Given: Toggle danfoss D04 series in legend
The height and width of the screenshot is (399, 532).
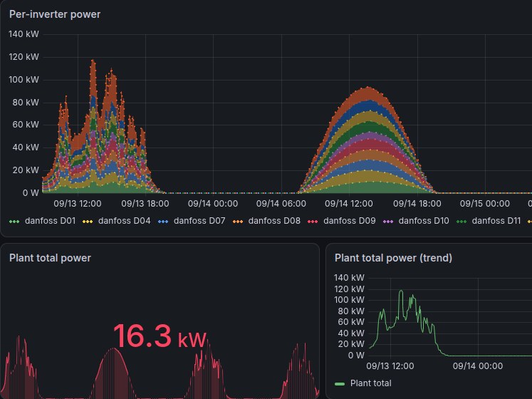Looking at the screenshot, I should pos(124,221).
